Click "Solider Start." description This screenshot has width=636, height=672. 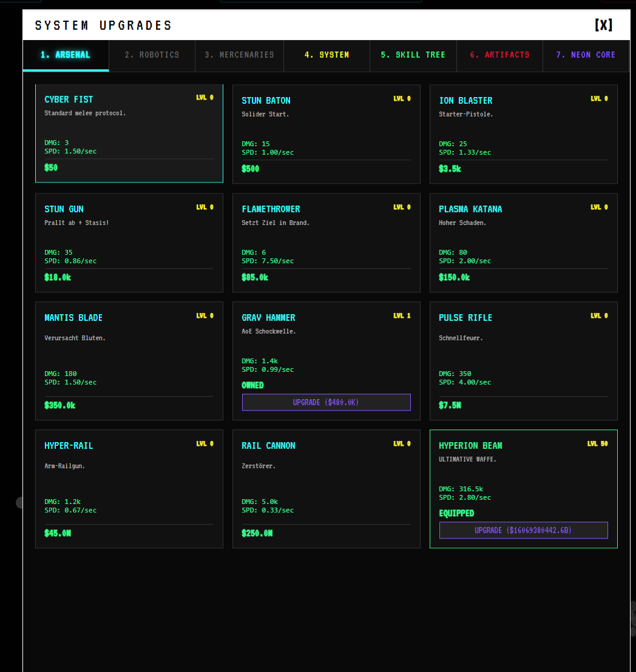click(x=265, y=115)
